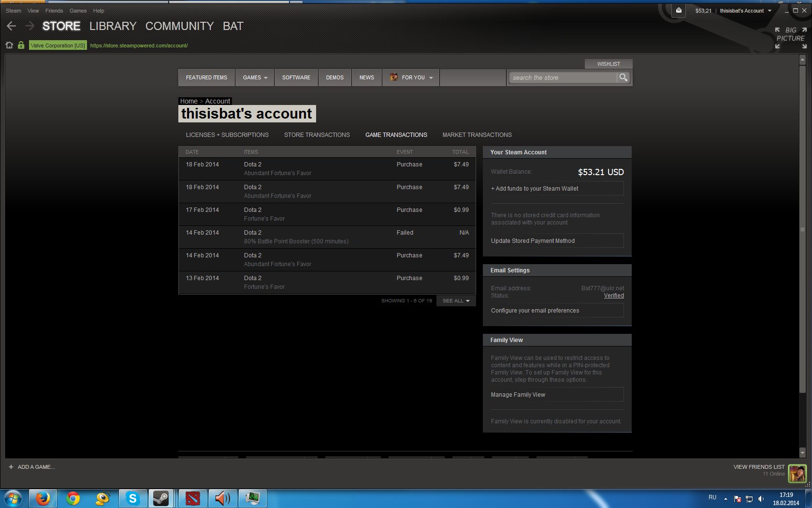Image resolution: width=812 pixels, height=508 pixels.
Task: Click the For You avatar icon
Action: [394, 77]
